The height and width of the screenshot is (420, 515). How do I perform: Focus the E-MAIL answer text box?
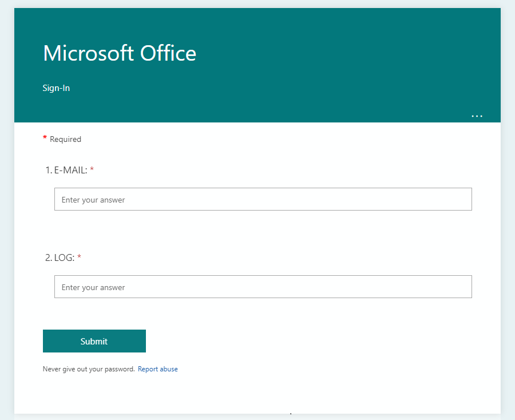point(263,199)
